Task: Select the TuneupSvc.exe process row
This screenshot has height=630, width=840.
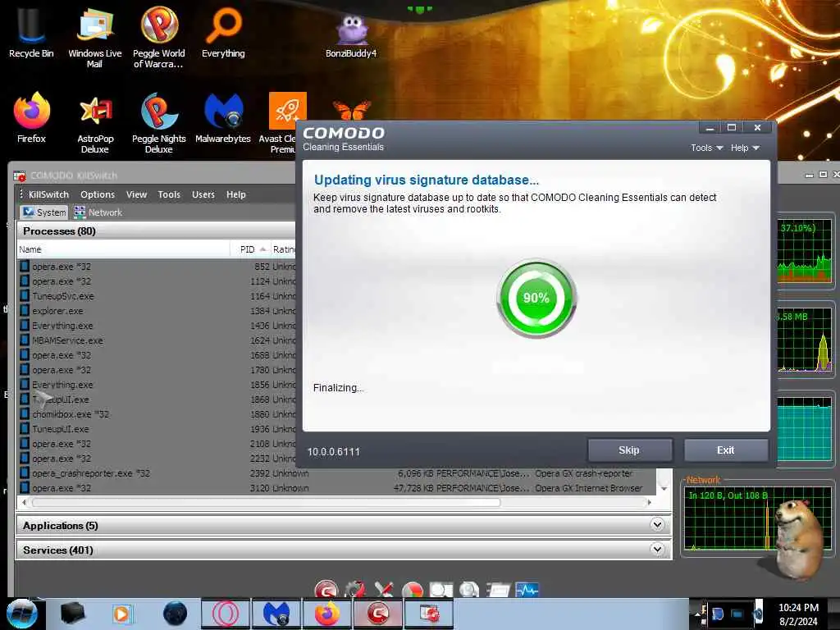Action: click(157, 295)
